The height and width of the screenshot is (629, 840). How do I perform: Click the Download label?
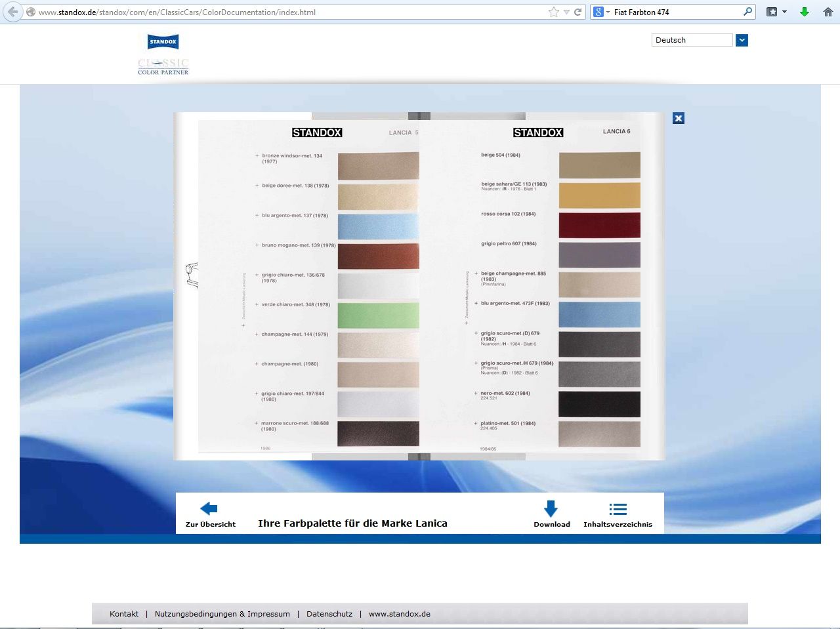[552, 524]
